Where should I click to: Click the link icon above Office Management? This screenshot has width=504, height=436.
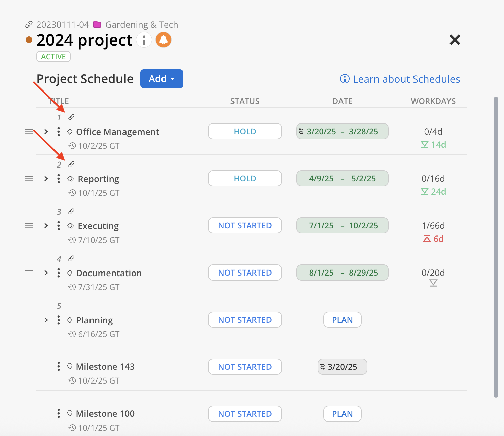pos(71,117)
